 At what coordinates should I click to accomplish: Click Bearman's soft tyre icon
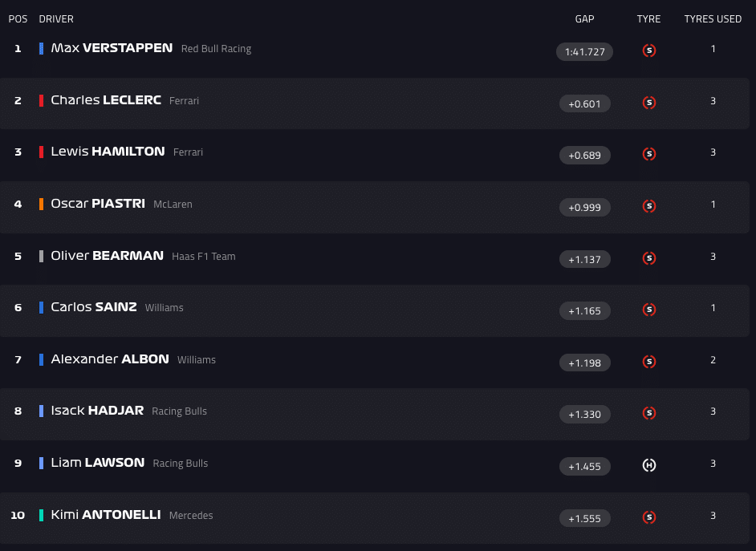click(x=648, y=258)
